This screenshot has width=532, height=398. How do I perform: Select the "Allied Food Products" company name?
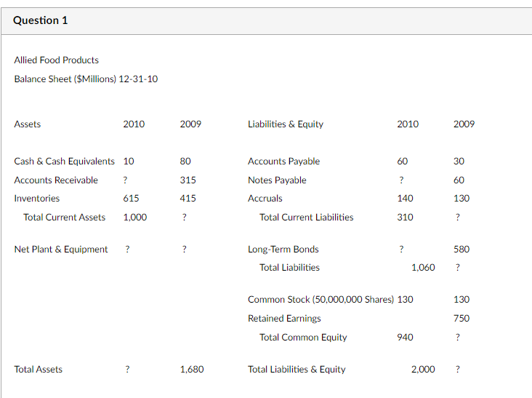pos(56,60)
